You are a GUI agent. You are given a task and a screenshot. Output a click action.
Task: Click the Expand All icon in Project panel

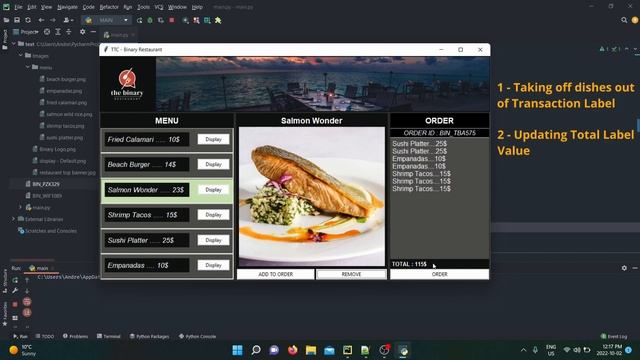click(58, 32)
